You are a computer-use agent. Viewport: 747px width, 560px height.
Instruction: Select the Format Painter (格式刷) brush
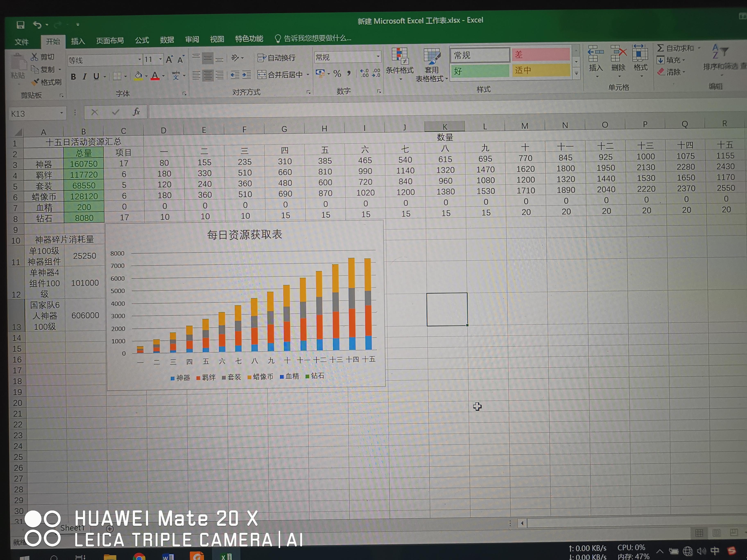coord(35,82)
